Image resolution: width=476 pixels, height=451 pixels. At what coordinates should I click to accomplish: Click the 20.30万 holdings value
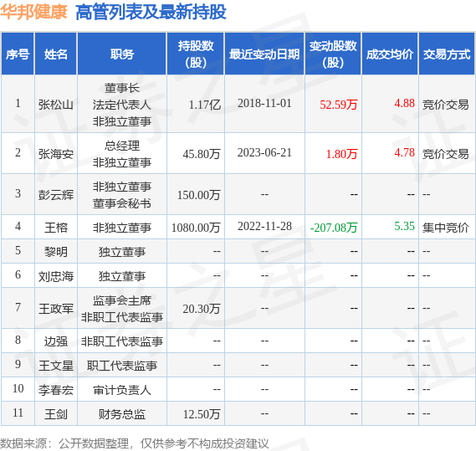(202, 309)
